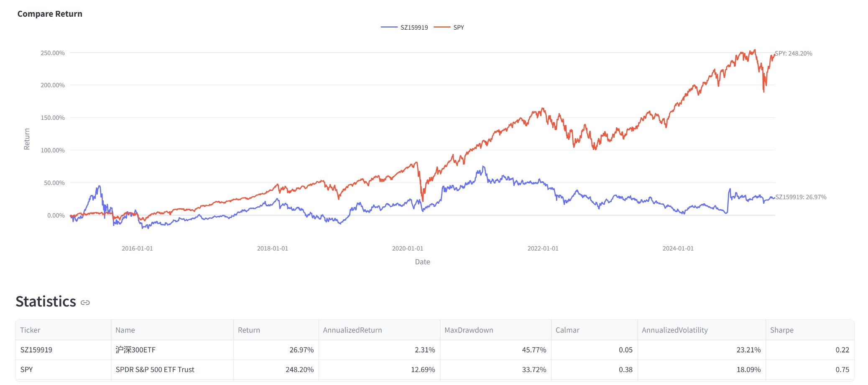Click the SPDR S&P 500 ETF Trust cell
The image size is (868, 385).
[x=155, y=370]
